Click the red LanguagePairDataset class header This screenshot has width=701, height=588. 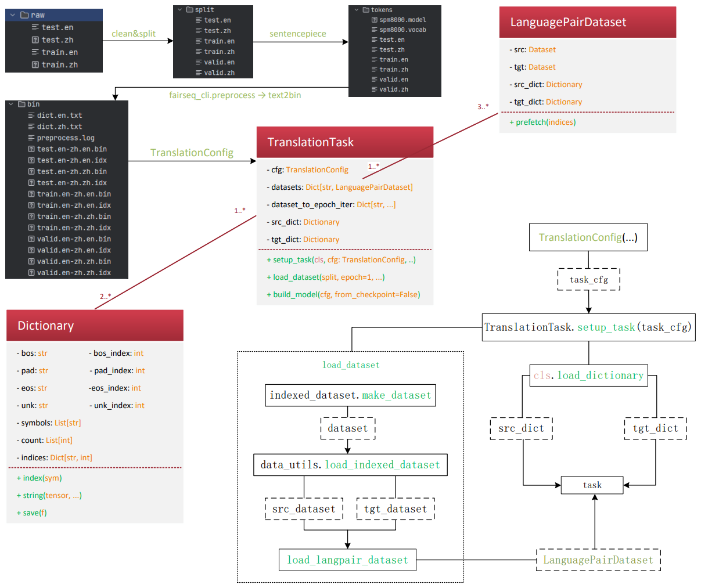[x=588, y=22]
